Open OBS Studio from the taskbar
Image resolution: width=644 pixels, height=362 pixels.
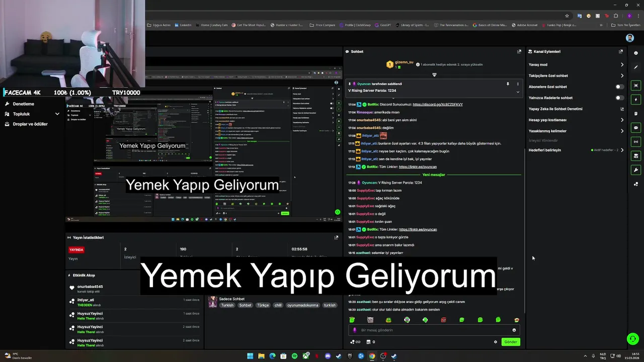point(383,356)
